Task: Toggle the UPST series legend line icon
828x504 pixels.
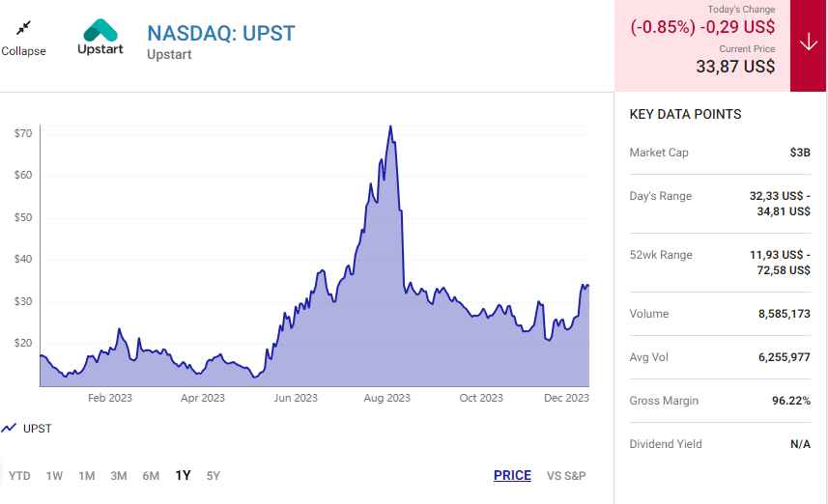Action: coord(10,428)
